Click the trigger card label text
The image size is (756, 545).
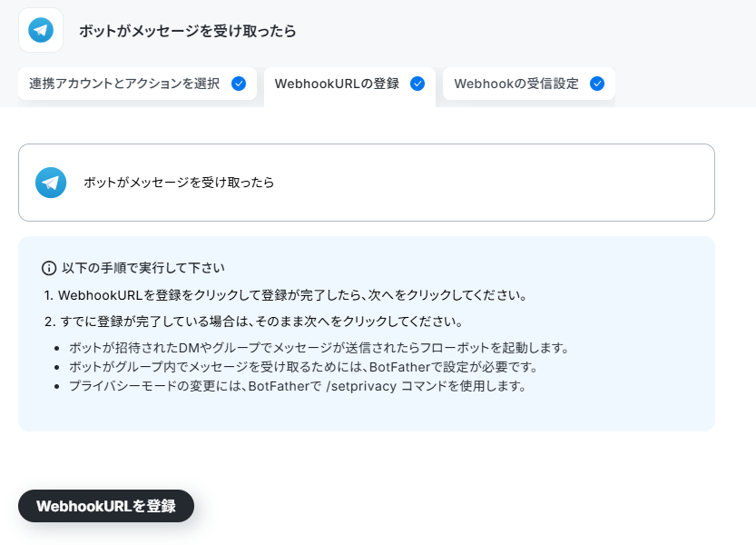(x=179, y=183)
